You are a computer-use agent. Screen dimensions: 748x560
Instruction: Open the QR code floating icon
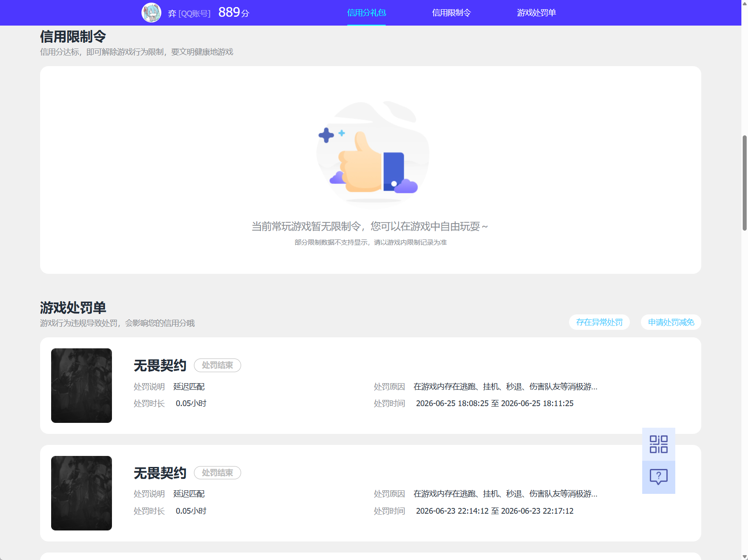tap(659, 444)
